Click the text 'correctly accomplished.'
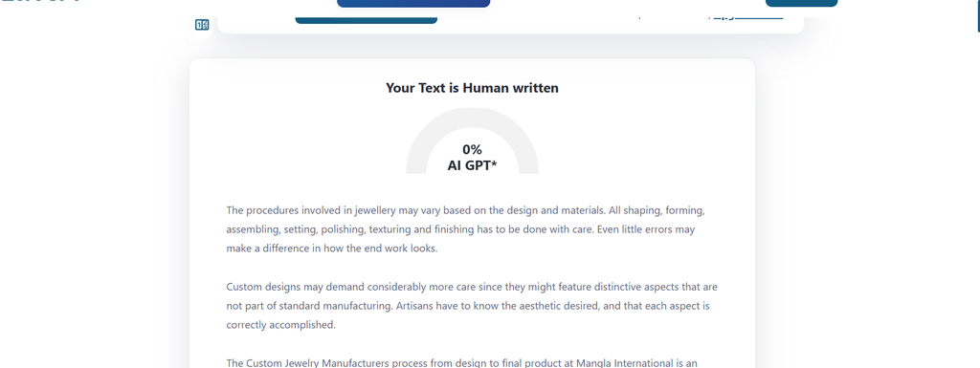 click(x=280, y=325)
